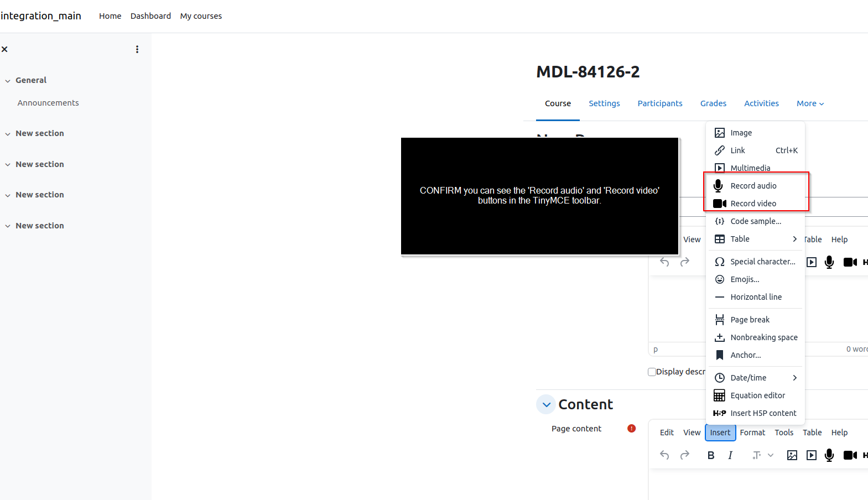Open Announcements in course index

coord(48,103)
